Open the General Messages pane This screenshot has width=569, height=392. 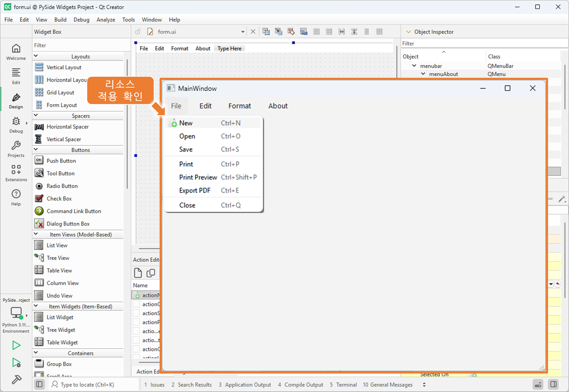tap(388, 385)
